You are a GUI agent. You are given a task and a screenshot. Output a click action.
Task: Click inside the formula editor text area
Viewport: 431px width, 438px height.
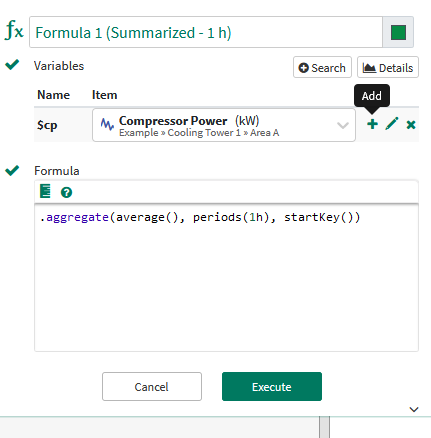coord(226,277)
